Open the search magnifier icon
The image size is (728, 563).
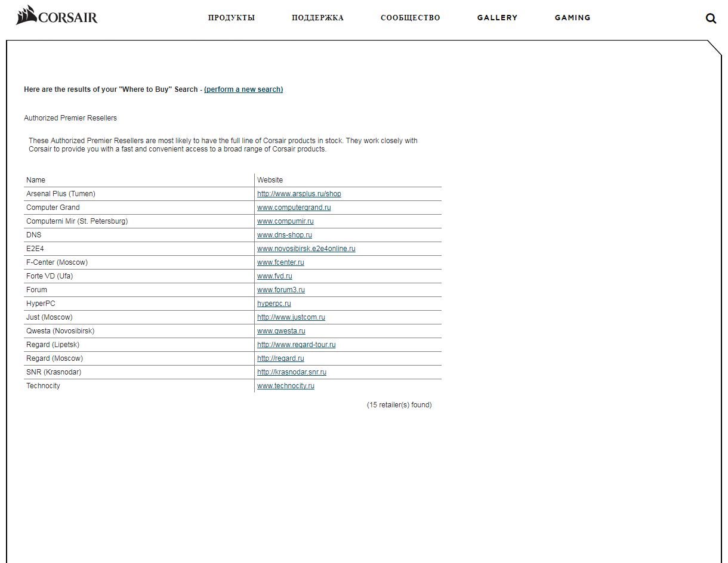pyautogui.click(x=711, y=18)
